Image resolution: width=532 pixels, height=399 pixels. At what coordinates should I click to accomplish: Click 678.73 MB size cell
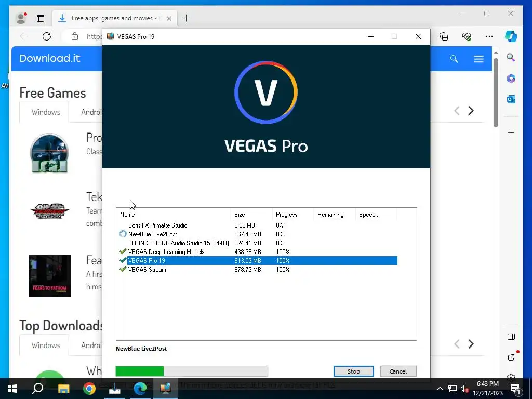point(248,270)
